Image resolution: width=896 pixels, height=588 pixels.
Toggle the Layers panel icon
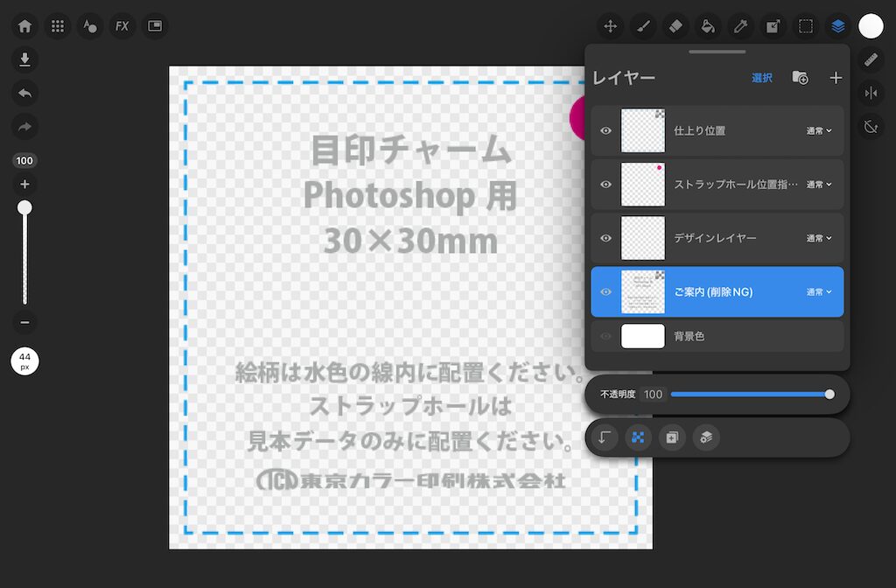838,26
